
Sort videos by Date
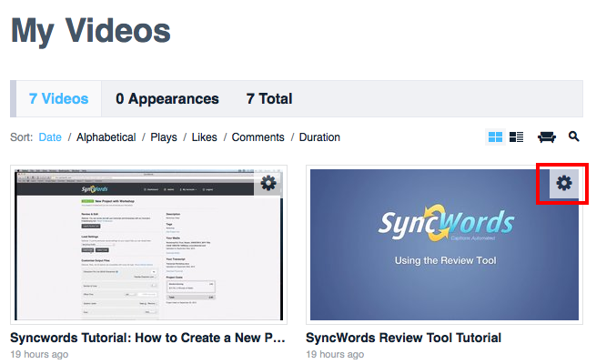50,137
